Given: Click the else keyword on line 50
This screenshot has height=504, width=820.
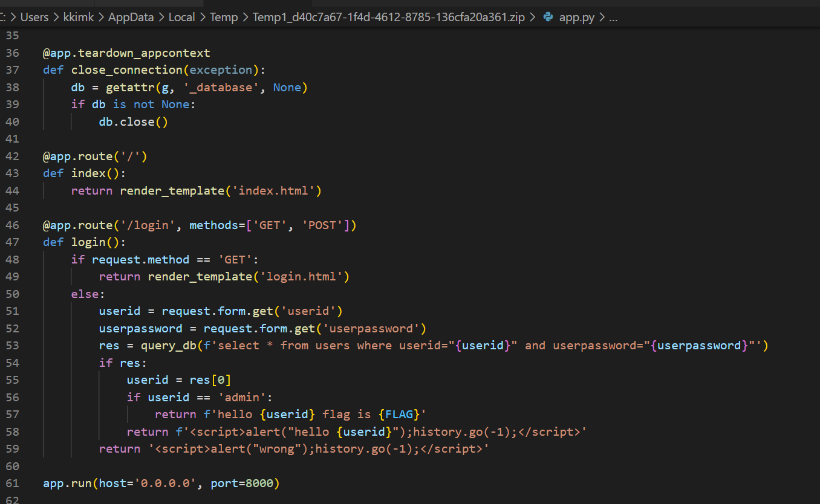Looking at the screenshot, I should [85, 294].
